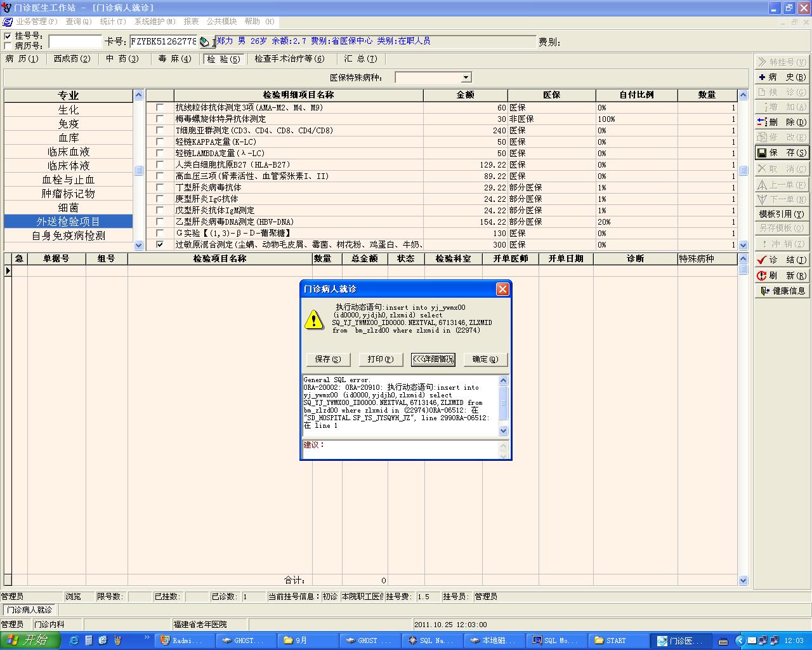Close the 门诊病人就诊 error dialog with X
Screen dimensions: 812x650
coord(502,289)
